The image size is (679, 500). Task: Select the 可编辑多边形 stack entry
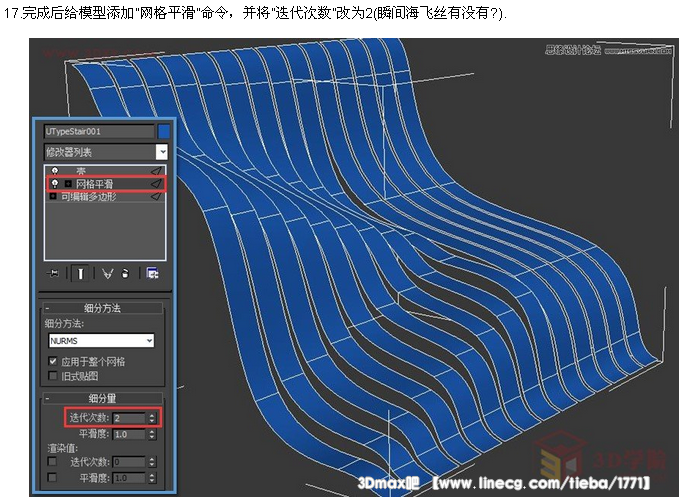coord(105,197)
